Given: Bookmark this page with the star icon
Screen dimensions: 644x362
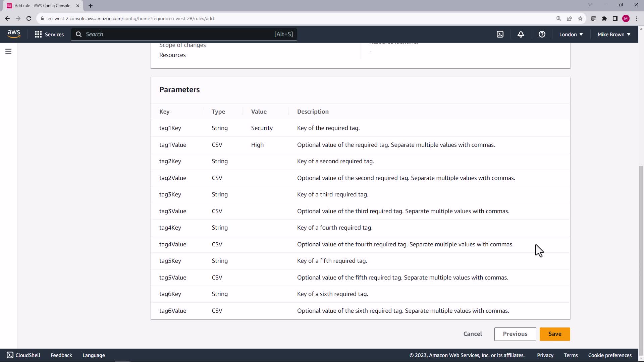Looking at the screenshot, I should tap(580, 18).
